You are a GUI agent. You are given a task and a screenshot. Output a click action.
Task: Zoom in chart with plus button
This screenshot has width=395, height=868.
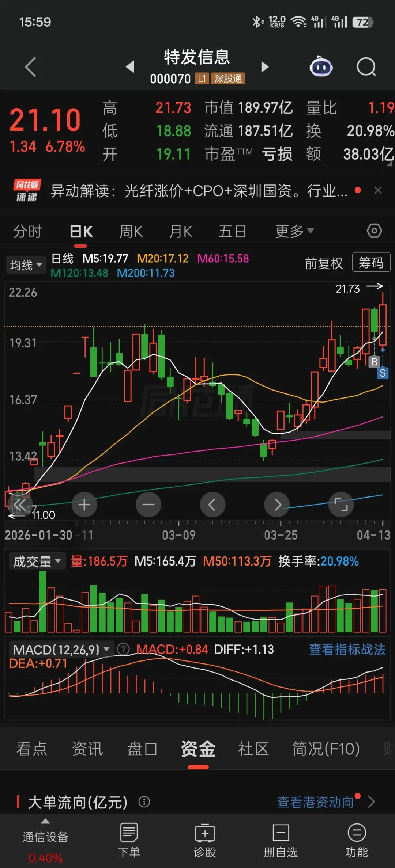coord(84,505)
